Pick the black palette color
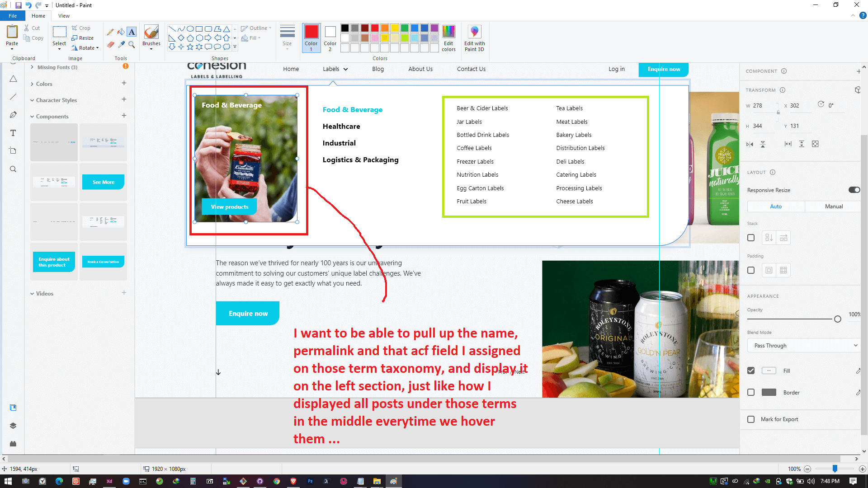The width and height of the screenshot is (868, 488). click(x=345, y=28)
